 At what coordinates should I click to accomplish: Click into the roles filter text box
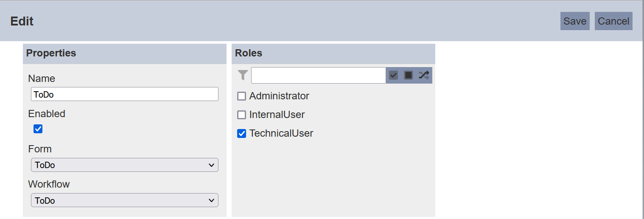(319, 75)
